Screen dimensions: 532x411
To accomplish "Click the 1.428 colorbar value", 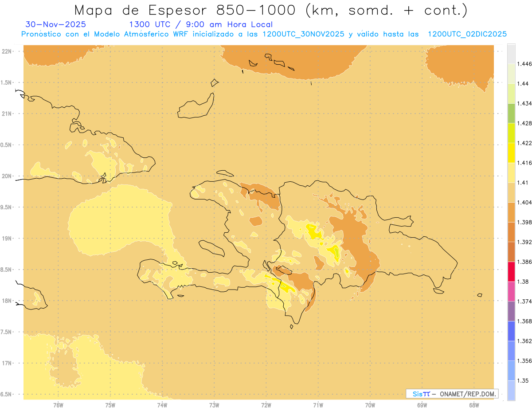I will (524, 123).
